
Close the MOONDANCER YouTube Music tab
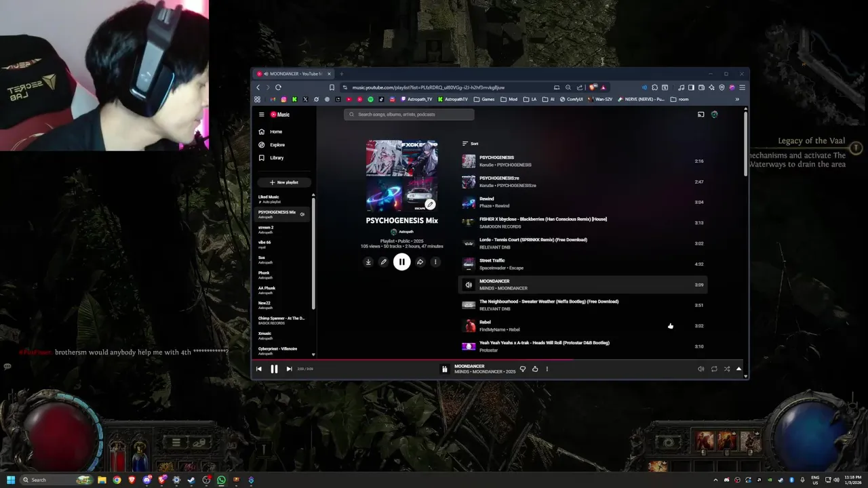pyautogui.click(x=329, y=74)
